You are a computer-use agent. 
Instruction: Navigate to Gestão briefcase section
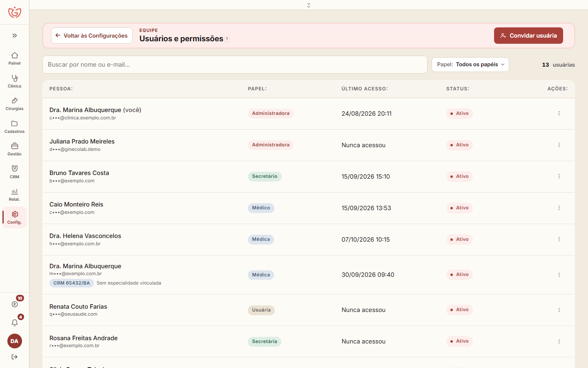(15, 149)
